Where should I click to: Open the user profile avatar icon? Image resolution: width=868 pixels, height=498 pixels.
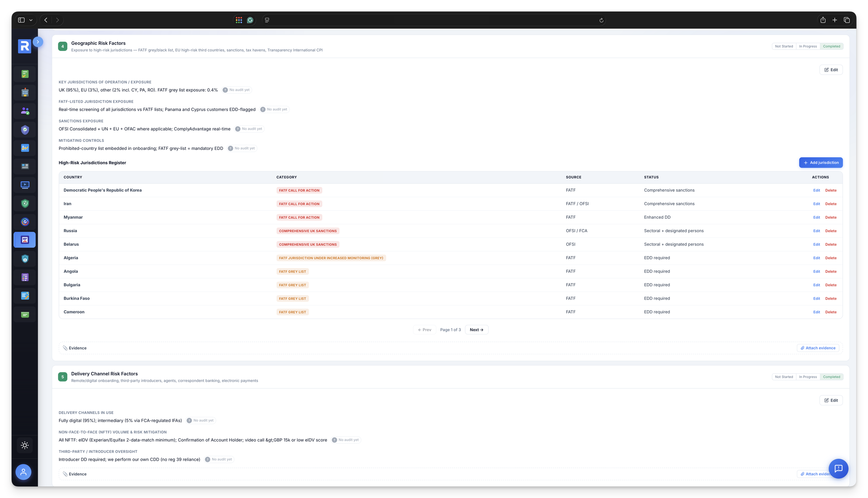23,472
